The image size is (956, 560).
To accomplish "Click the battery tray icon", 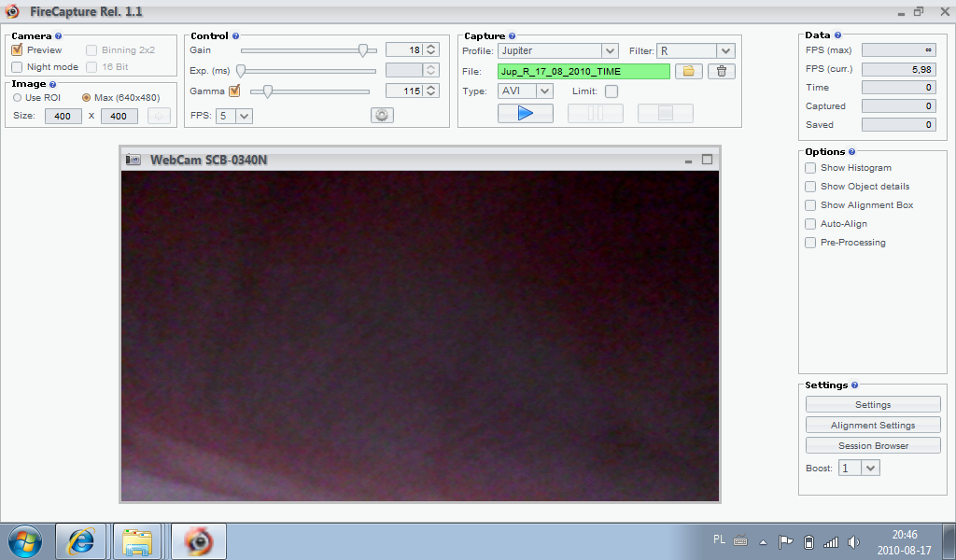I will [x=808, y=541].
